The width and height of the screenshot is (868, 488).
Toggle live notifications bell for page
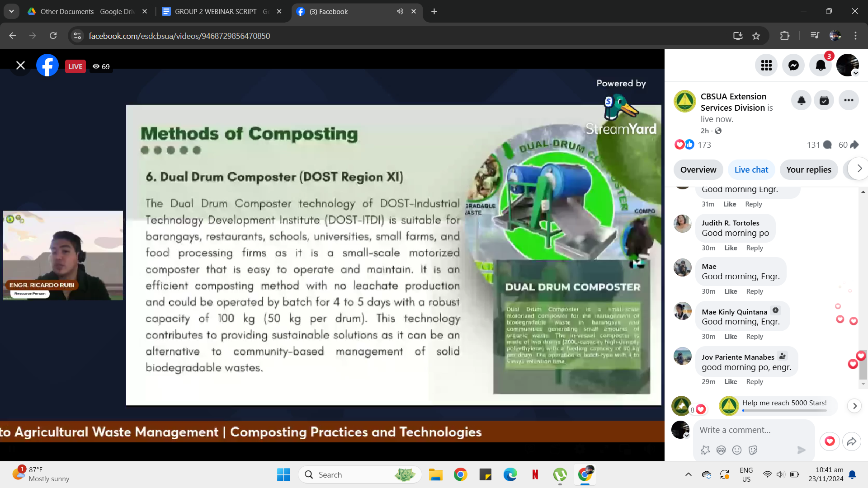click(x=801, y=100)
